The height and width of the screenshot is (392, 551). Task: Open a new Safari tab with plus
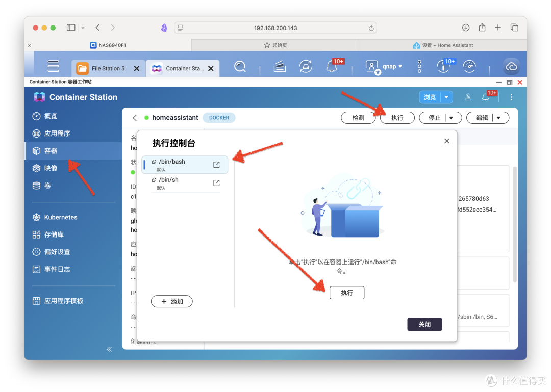[498, 28]
